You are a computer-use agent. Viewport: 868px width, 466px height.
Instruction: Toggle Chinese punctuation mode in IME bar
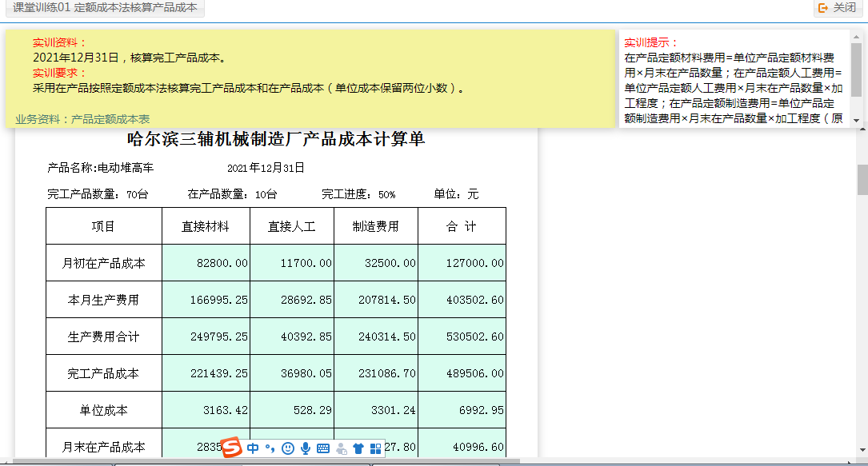[x=270, y=448]
